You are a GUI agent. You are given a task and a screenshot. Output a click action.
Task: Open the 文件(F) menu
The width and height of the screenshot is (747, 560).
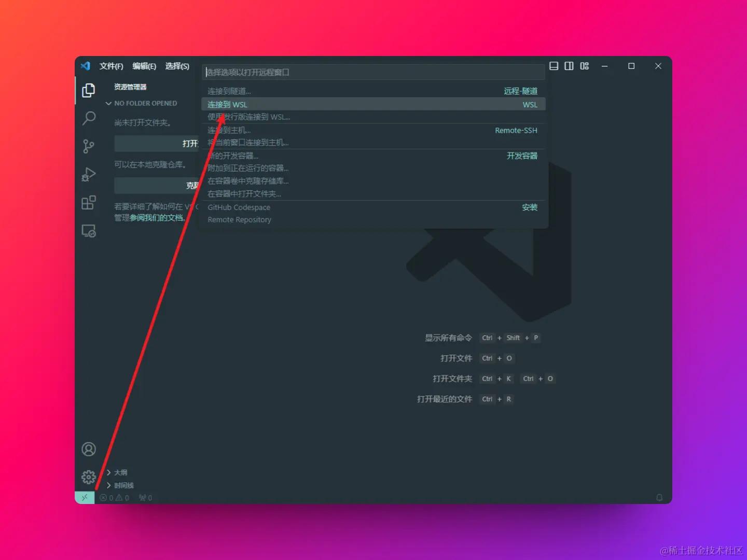112,66
